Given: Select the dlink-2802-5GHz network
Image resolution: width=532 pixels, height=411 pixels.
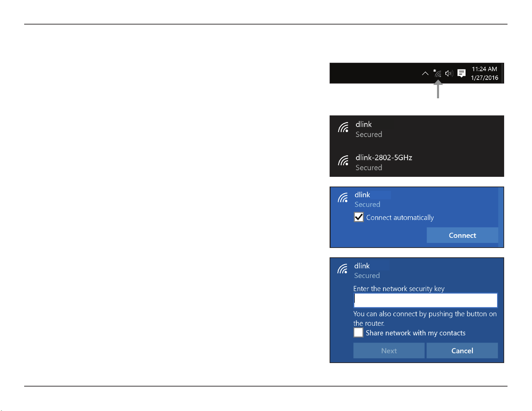Looking at the screenshot, I should (x=417, y=163).
